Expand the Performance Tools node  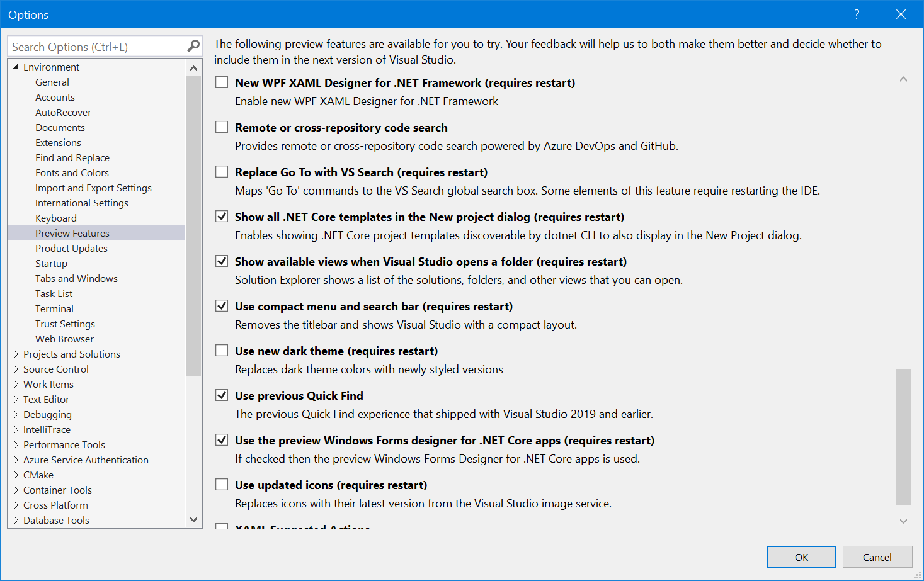(16, 444)
